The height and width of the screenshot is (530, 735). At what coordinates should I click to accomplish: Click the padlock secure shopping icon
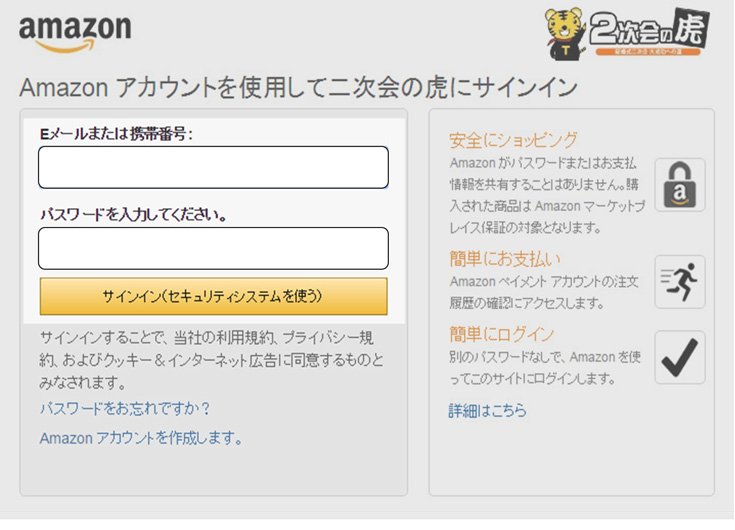[x=680, y=184]
